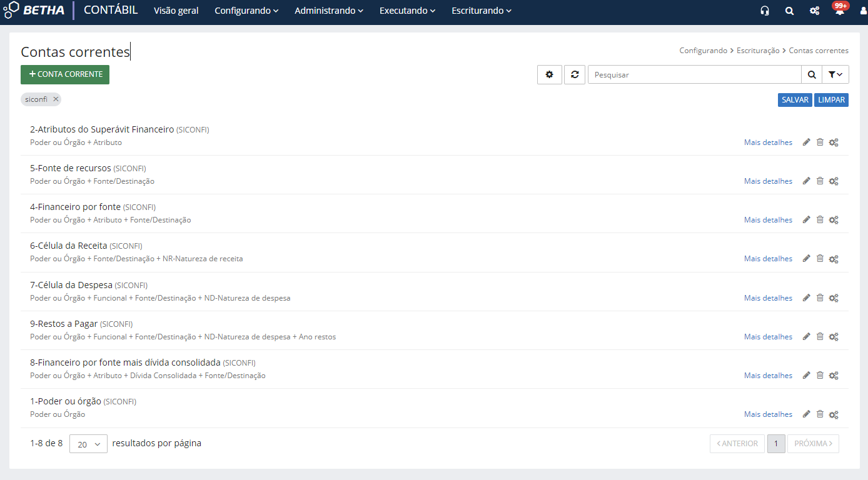Refresh the list with the reload icon

coord(575,74)
